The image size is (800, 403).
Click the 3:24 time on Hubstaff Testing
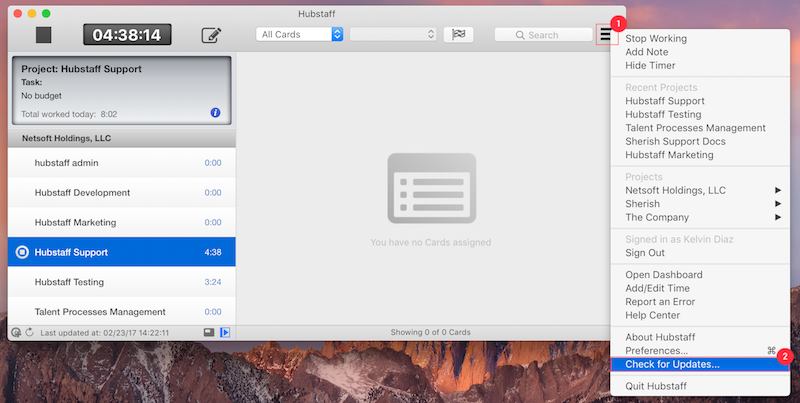[213, 282]
